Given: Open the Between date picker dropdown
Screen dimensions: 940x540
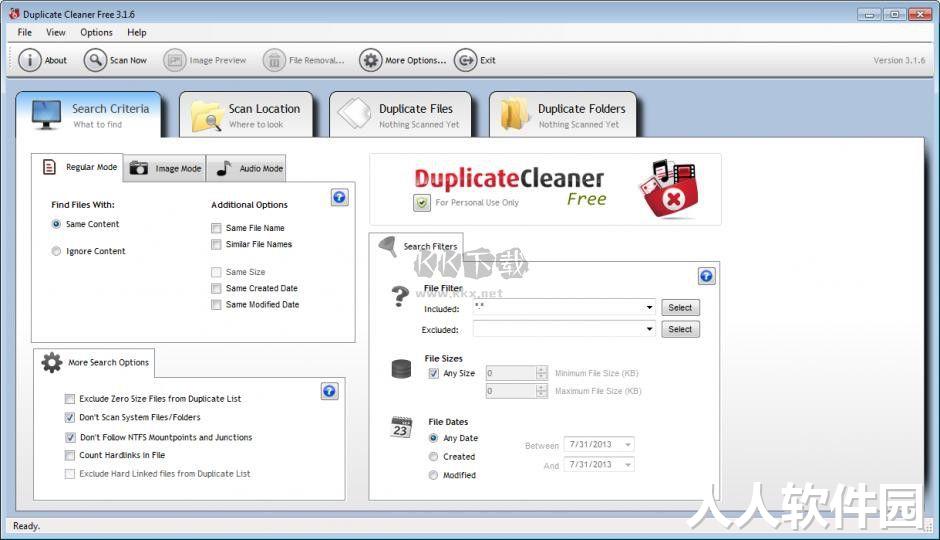Looking at the screenshot, I should [628, 445].
